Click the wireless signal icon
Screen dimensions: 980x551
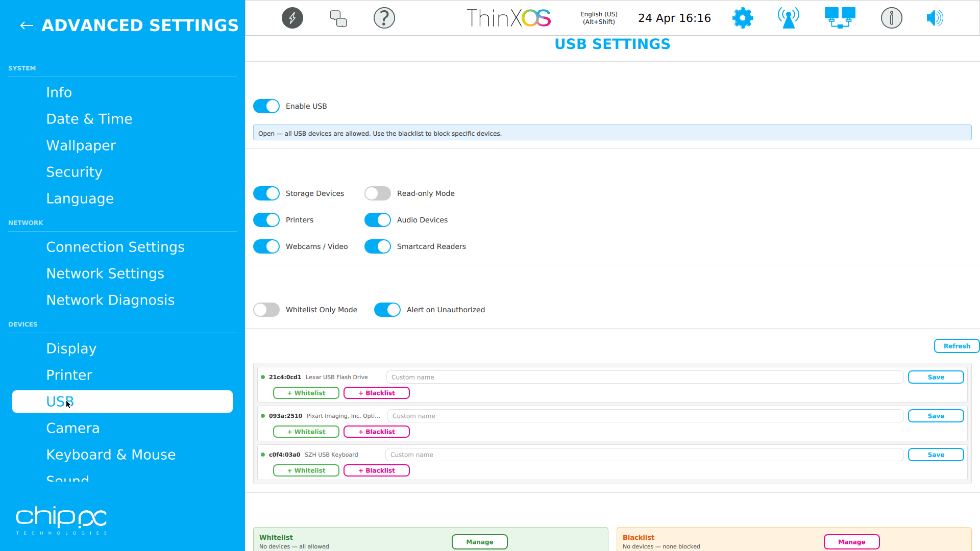click(x=788, y=18)
